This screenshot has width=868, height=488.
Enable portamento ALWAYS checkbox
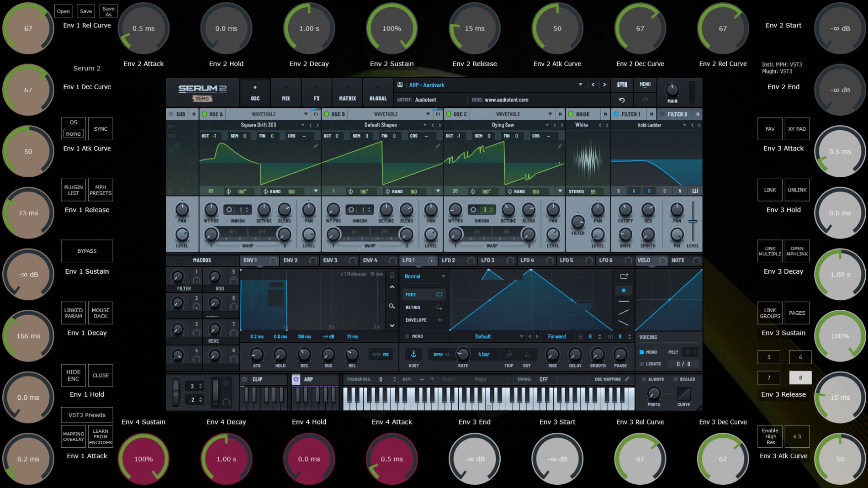pos(644,379)
